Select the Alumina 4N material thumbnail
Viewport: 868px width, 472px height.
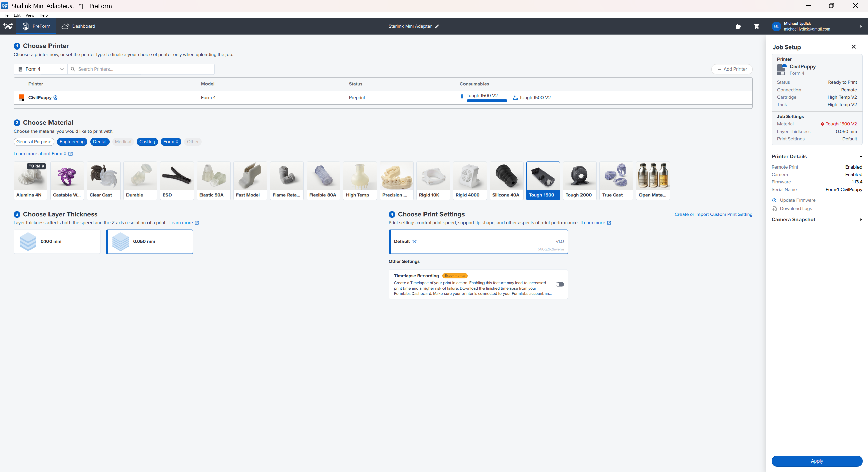point(31,181)
